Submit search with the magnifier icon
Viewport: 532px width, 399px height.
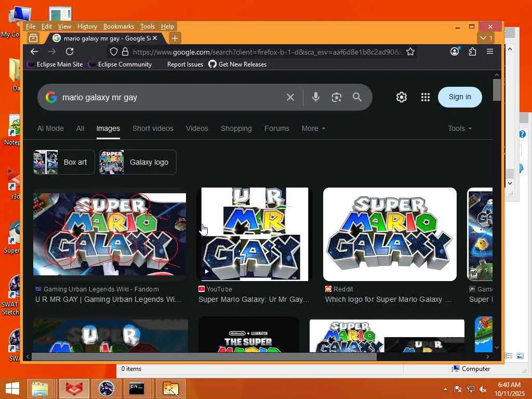coord(357,97)
